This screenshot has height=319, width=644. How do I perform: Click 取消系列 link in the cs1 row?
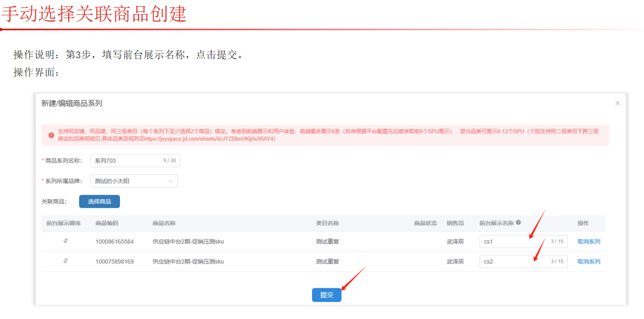coord(588,242)
